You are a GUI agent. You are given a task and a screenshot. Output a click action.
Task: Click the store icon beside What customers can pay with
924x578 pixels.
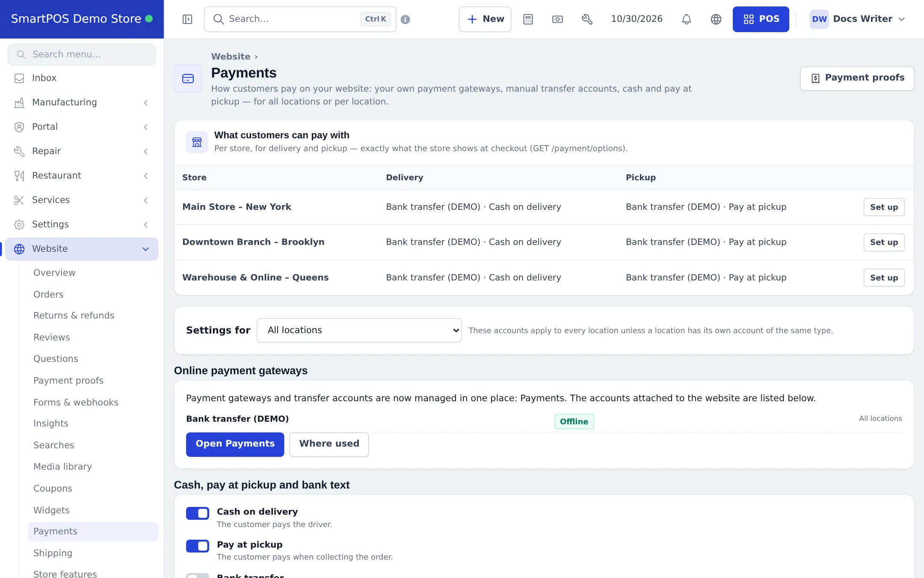(x=197, y=142)
